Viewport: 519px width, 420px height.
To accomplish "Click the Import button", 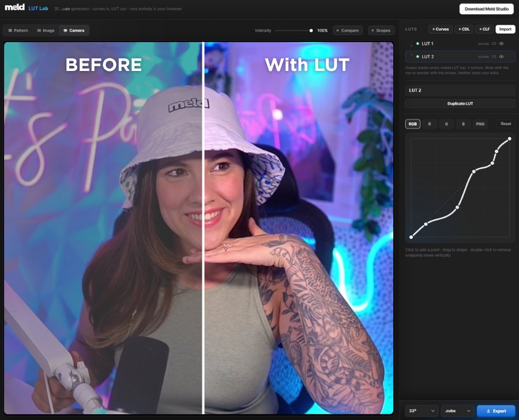I will point(505,29).
